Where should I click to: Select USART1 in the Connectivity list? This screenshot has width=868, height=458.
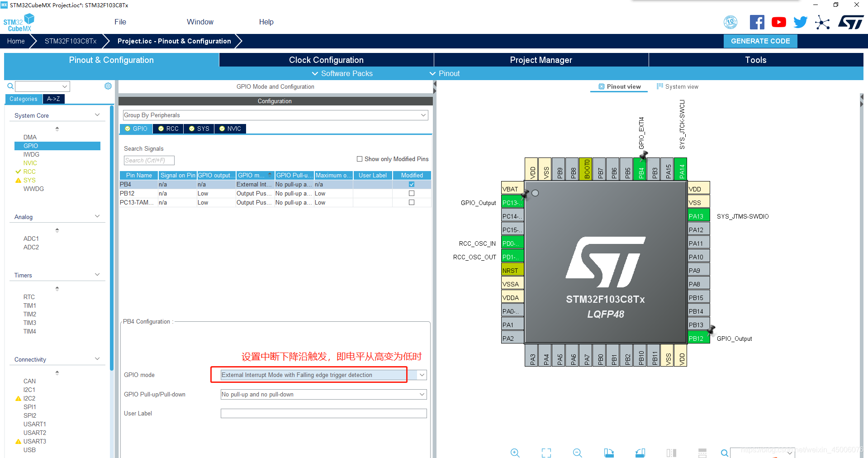[35, 424]
